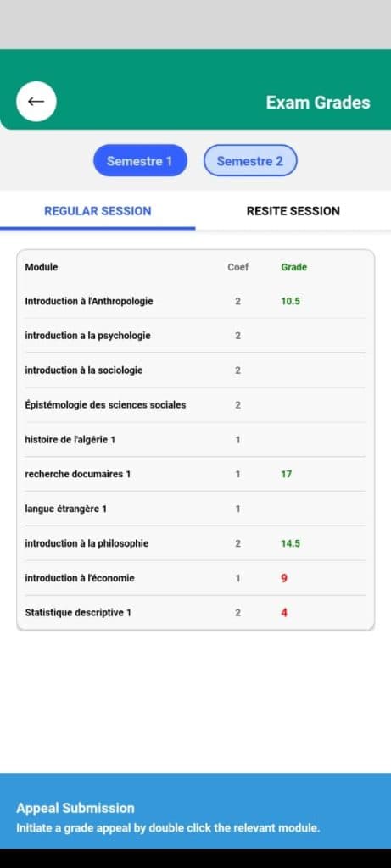
Task: Tap the back arrow icon
Action: click(36, 102)
